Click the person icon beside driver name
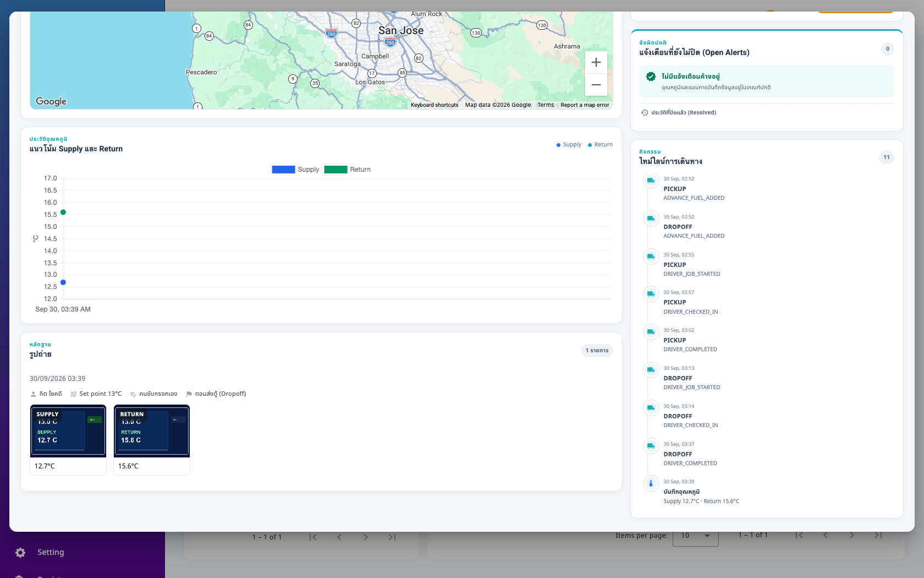Image resolution: width=924 pixels, height=578 pixels. click(x=33, y=394)
